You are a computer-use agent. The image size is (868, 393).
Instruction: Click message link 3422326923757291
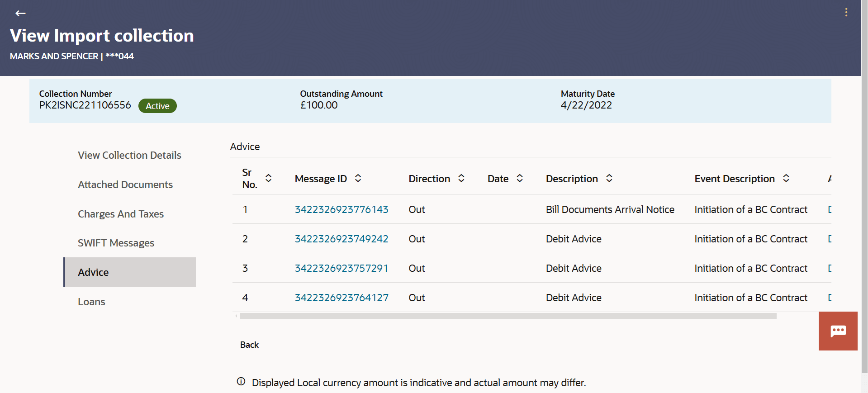[x=342, y=268]
